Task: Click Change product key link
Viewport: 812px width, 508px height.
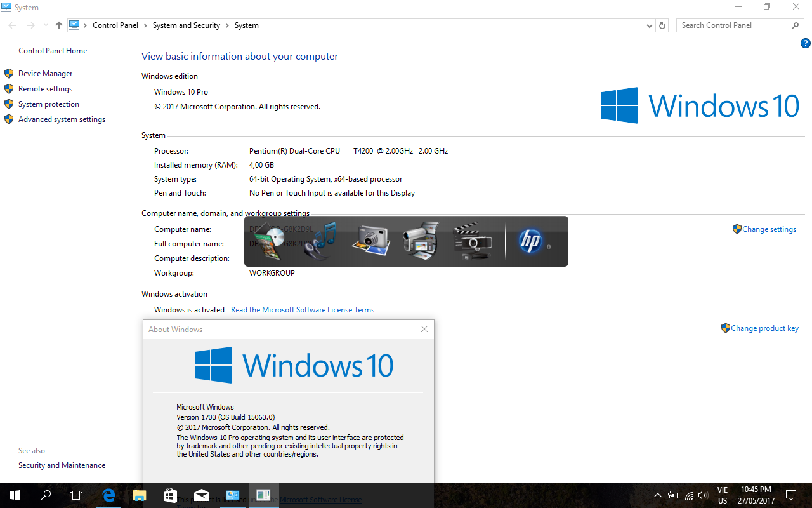Action: [764, 328]
